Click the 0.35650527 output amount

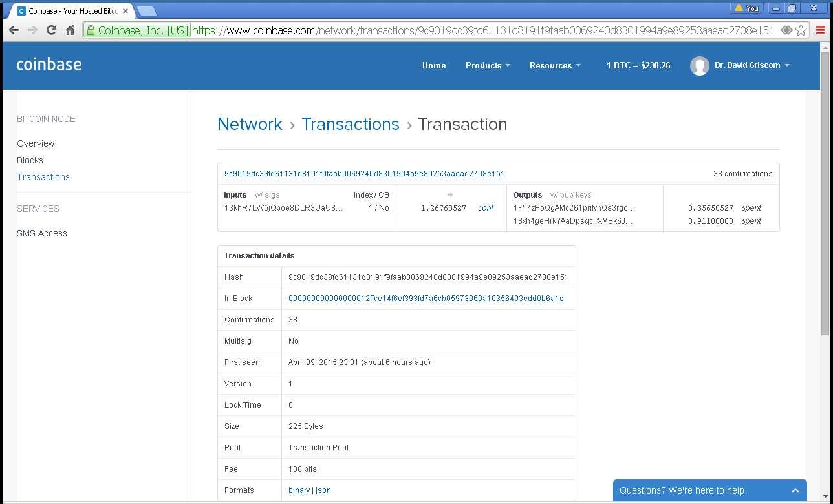pyautogui.click(x=711, y=208)
